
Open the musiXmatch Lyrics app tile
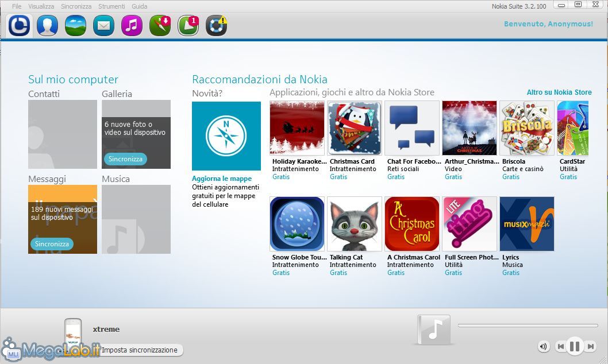[x=526, y=224]
